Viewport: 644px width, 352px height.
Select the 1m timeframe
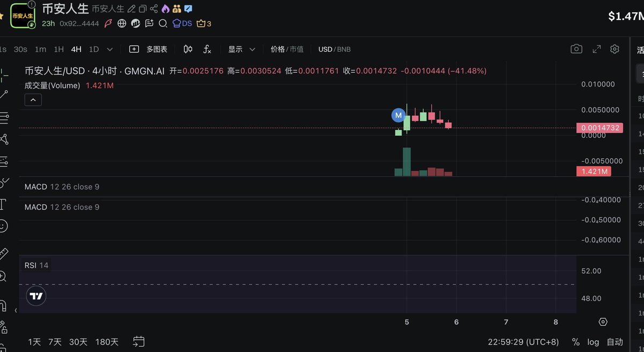[x=40, y=49]
